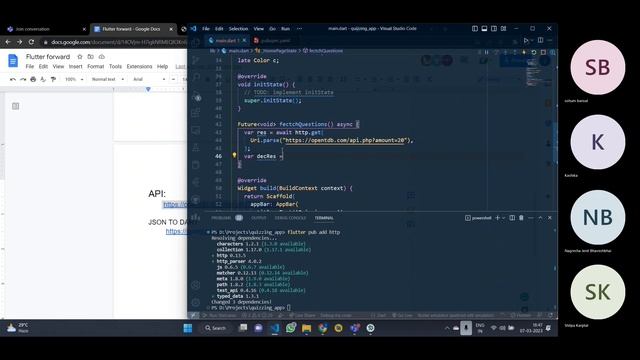This screenshot has width=640, height=360.
Task: Open the Selection menu in VS Code
Action: [238, 29]
